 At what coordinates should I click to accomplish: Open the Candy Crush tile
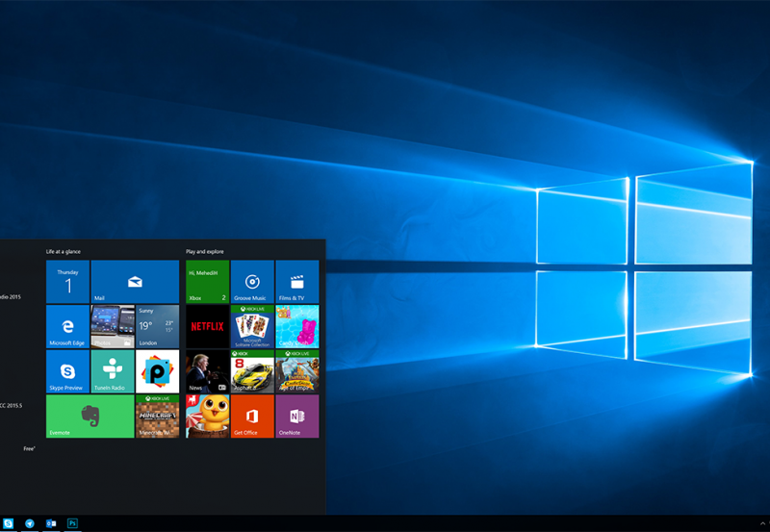pyautogui.click(x=297, y=326)
